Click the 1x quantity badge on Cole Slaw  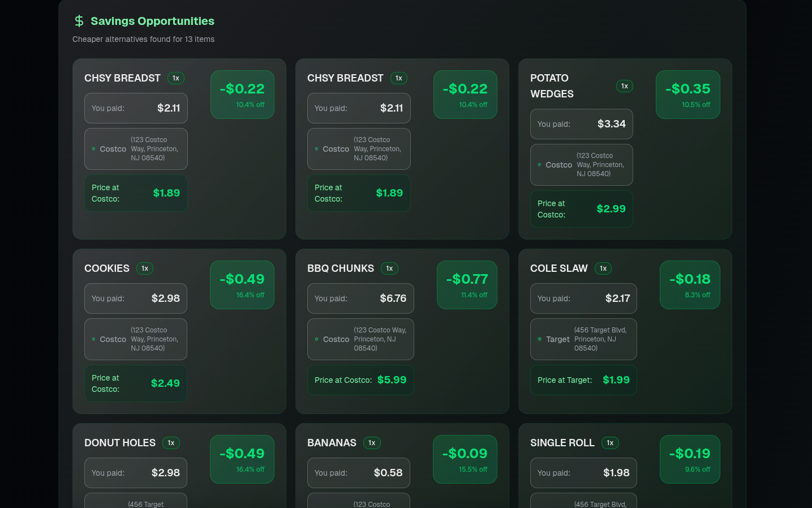tap(603, 268)
